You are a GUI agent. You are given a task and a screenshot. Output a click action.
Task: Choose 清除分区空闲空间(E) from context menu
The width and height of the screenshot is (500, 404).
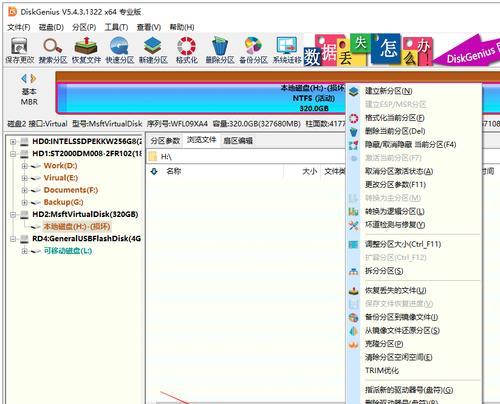click(x=398, y=357)
